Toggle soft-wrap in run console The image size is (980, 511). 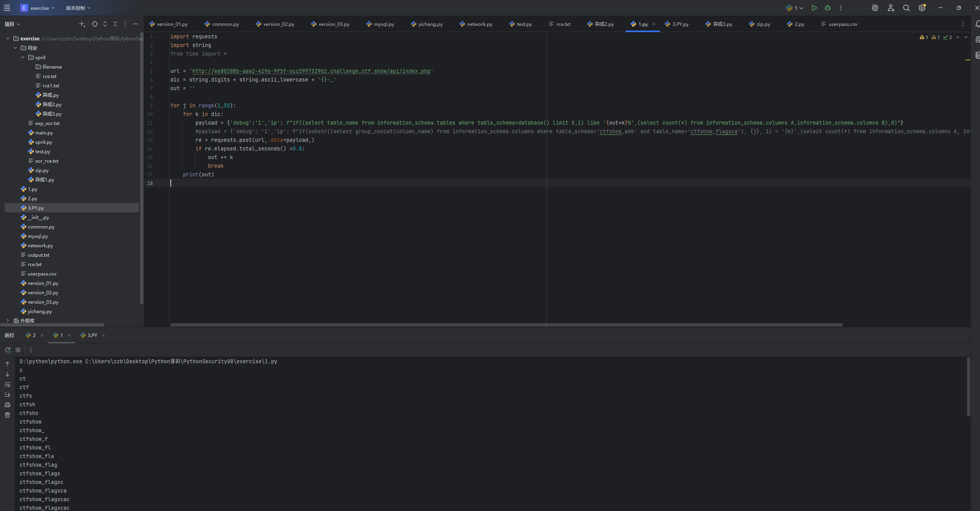point(7,384)
